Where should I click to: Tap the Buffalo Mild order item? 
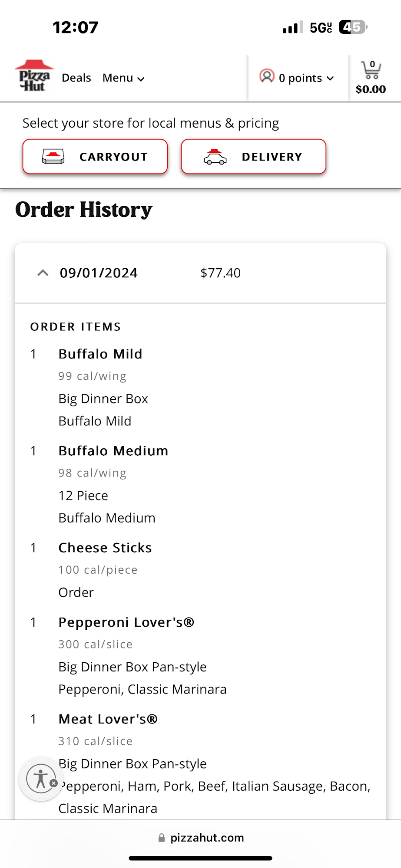(100, 354)
